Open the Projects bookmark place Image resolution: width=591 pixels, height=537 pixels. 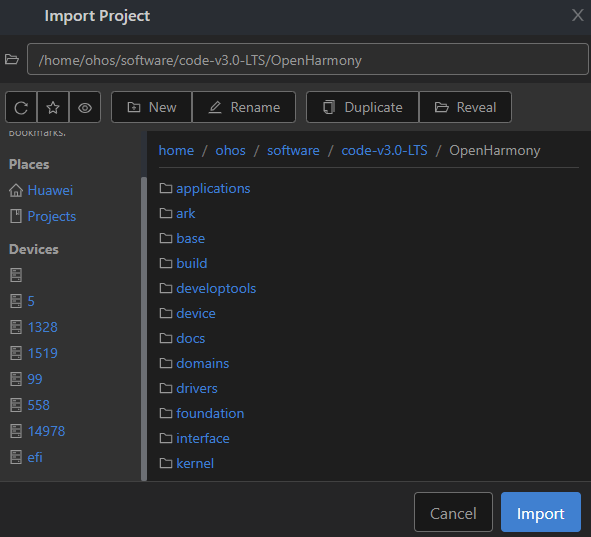pyautogui.click(x=52, y=216)
